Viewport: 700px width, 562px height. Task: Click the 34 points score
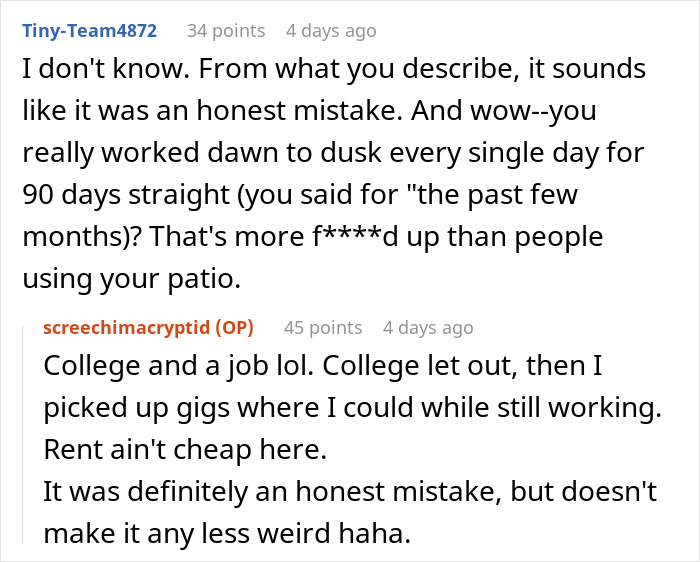[x=225, y=30]
